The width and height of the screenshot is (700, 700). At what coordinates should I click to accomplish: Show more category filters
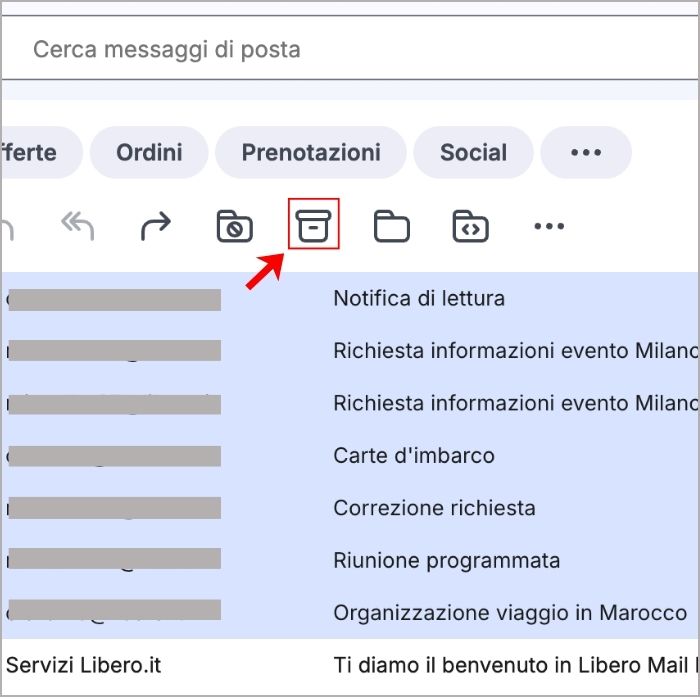[x=586, y=152]
